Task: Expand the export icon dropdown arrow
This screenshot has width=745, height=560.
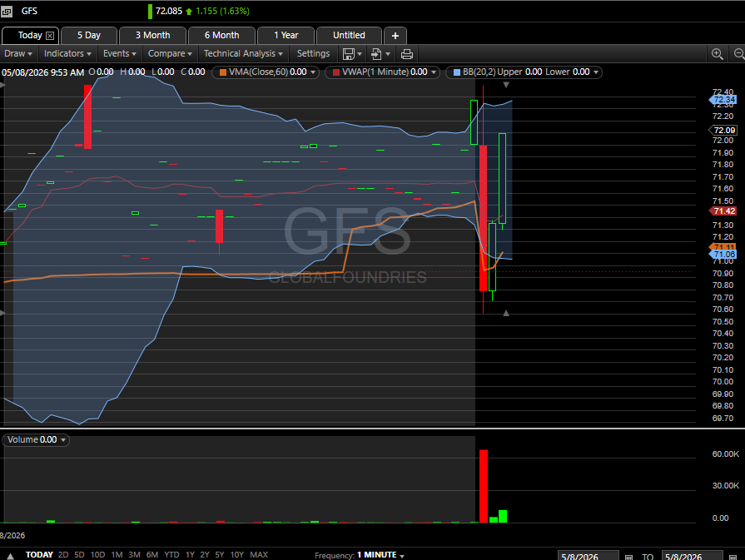Action: (x=388, y=54)
